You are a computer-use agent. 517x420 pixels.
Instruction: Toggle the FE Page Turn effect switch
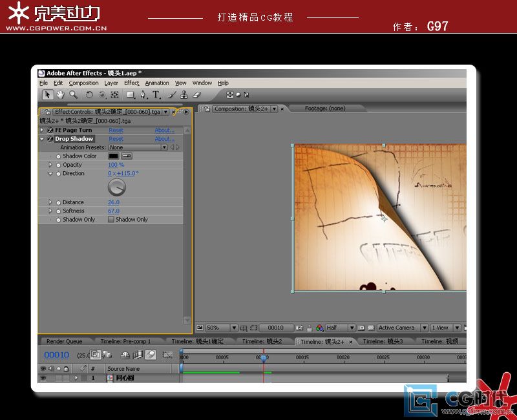coord(50,131)
